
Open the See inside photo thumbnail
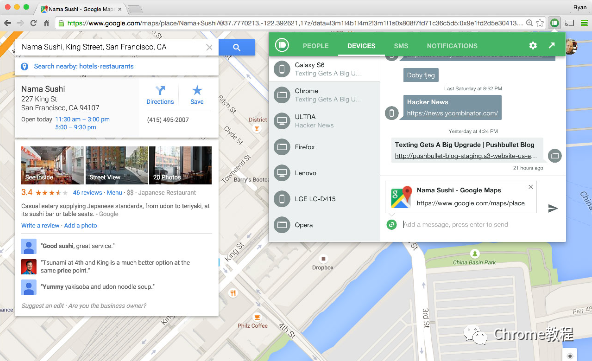tap(52, 165)
